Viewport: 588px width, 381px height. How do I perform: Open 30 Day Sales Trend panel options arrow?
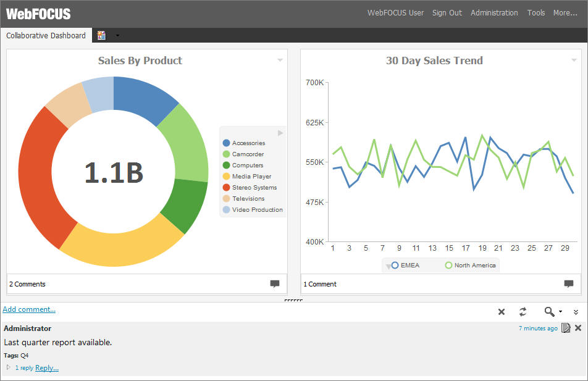tap(574, 60)
